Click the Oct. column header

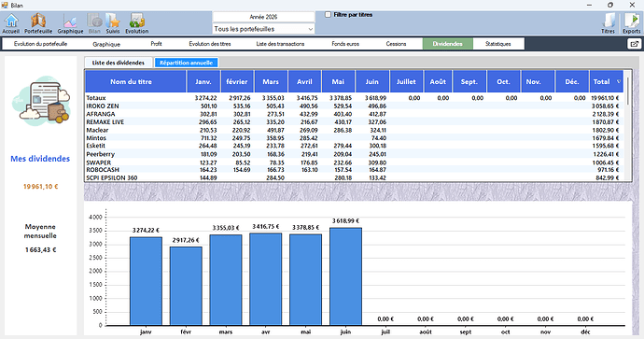pyautogui.click(x=503, y=81)
